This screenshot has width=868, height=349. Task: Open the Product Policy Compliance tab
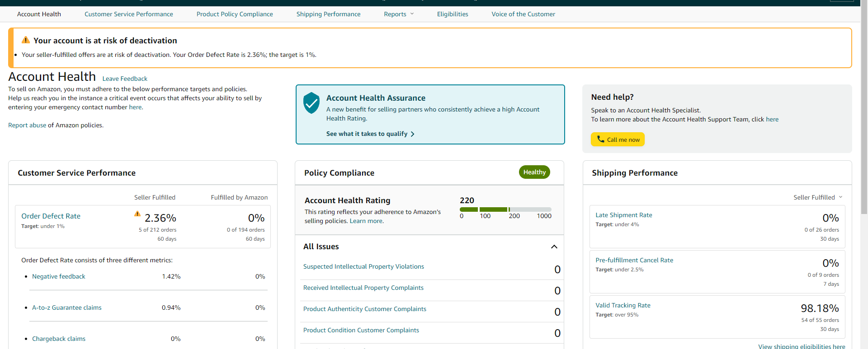(x=235, y=14)
